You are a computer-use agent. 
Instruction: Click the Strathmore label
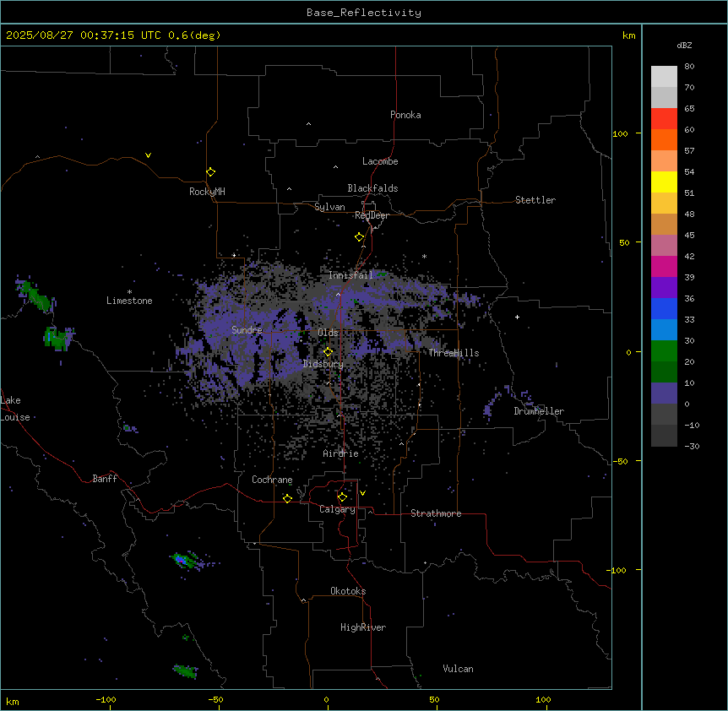pos(436,513)
